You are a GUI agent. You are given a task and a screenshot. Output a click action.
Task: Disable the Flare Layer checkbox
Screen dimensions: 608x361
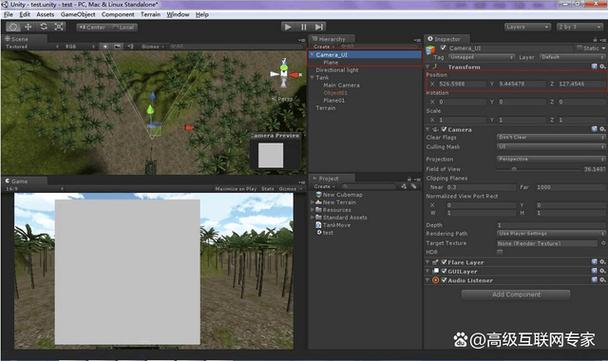click(x=444, y=262)
